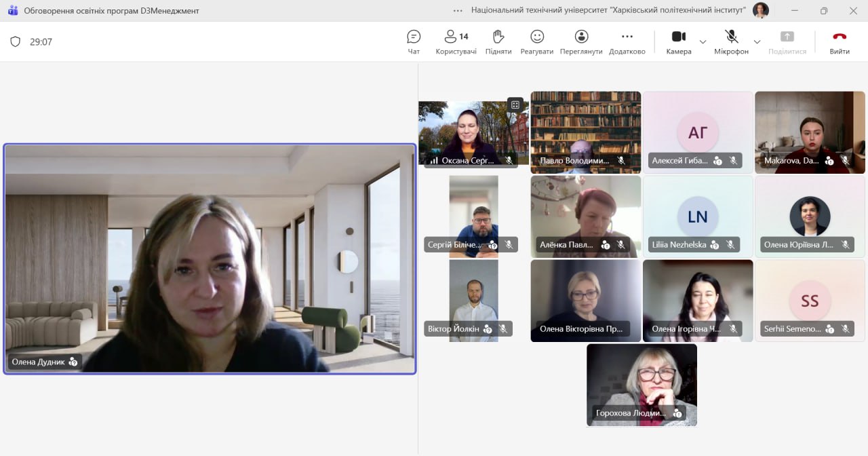Click the Поділитися share screen button
Screen dimensions: 868x456
pos(787,42)
